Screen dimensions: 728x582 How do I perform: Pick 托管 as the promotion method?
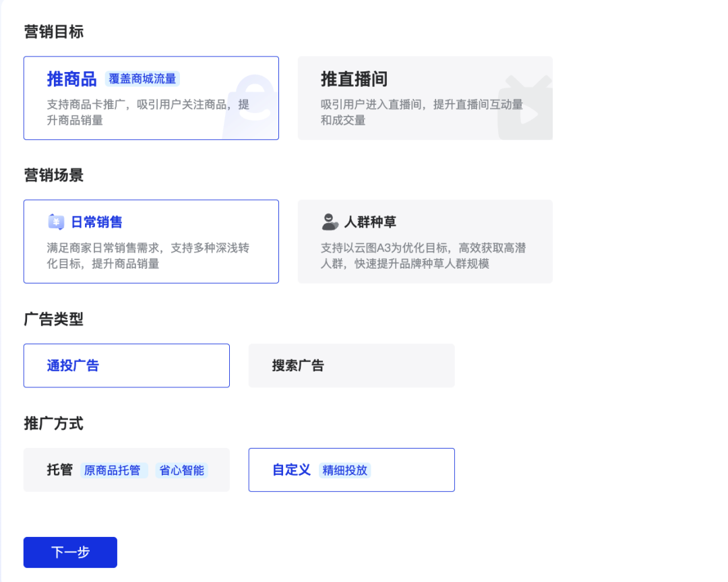coord(60,470)
